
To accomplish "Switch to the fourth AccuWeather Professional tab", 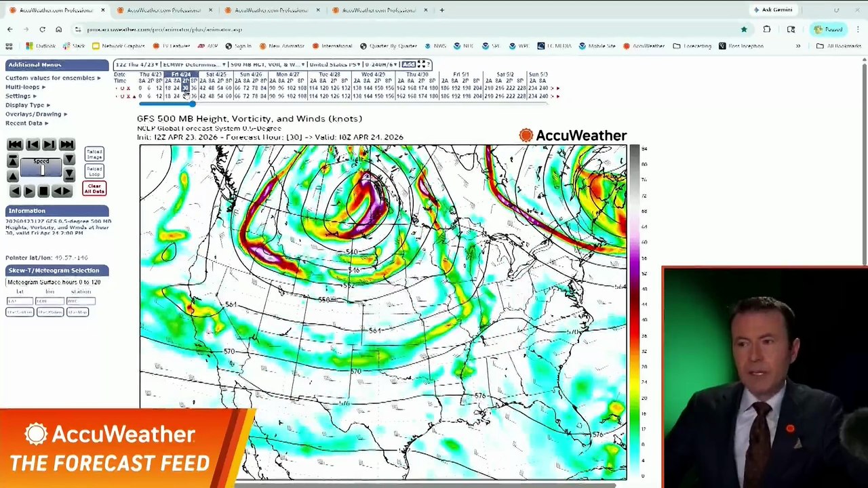I will click(x=378, y=10).
